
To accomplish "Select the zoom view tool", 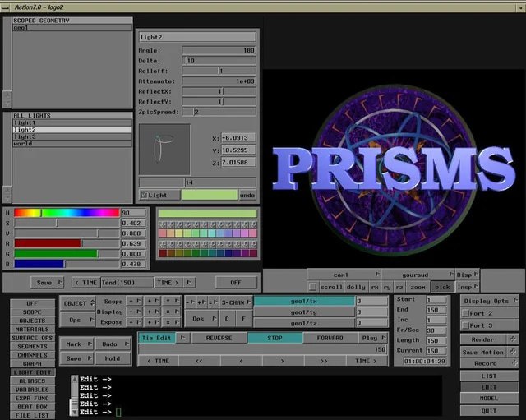I will [418, 287].
